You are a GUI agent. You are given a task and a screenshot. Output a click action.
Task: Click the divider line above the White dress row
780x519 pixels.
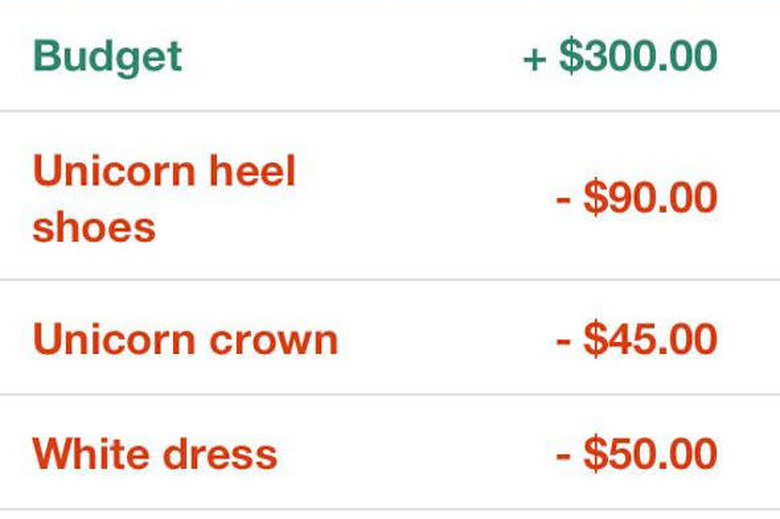click(x=390, y=395)
